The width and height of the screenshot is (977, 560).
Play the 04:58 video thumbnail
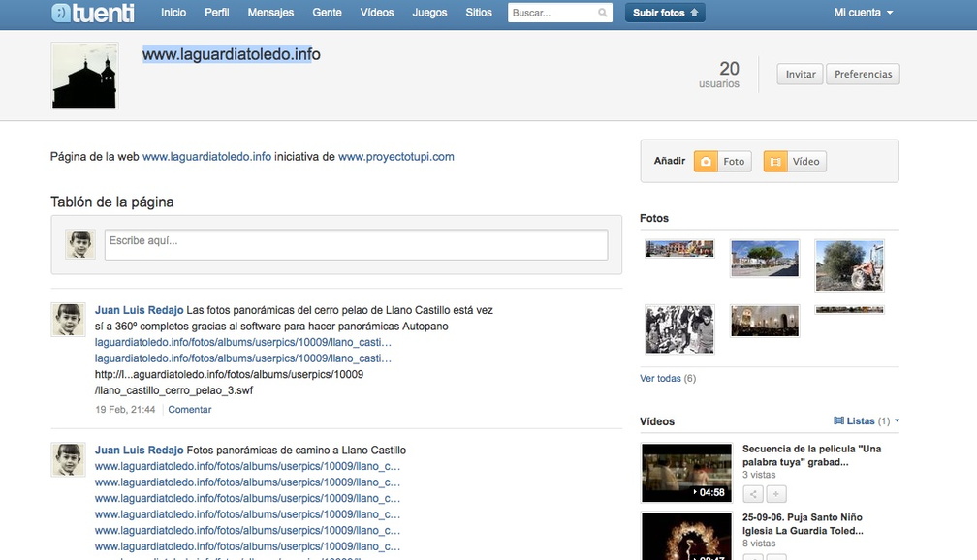click(x=686, y=473)
